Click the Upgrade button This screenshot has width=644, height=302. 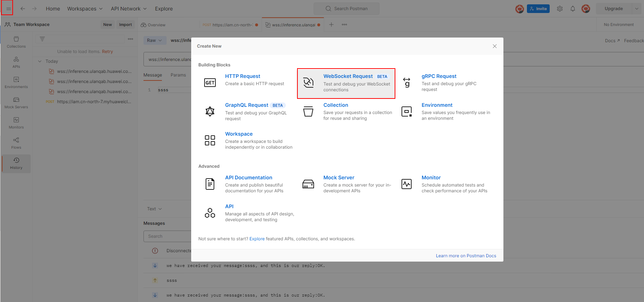click(x=614, y=9)
